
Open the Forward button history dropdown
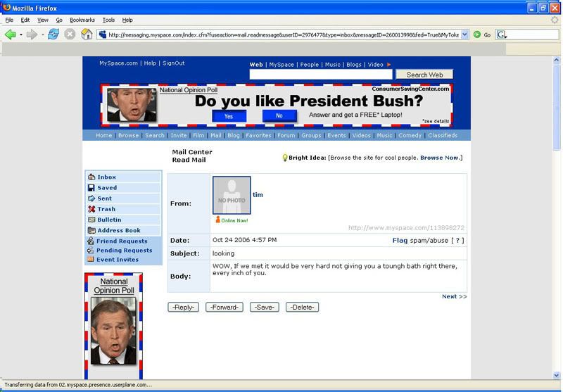[43, 34]
